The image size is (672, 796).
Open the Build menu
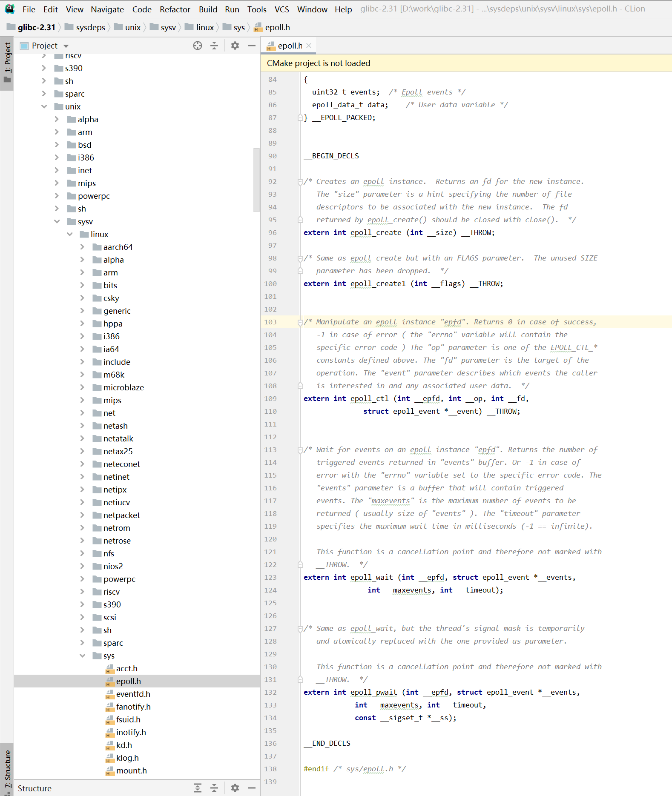(x=208, y=9)
